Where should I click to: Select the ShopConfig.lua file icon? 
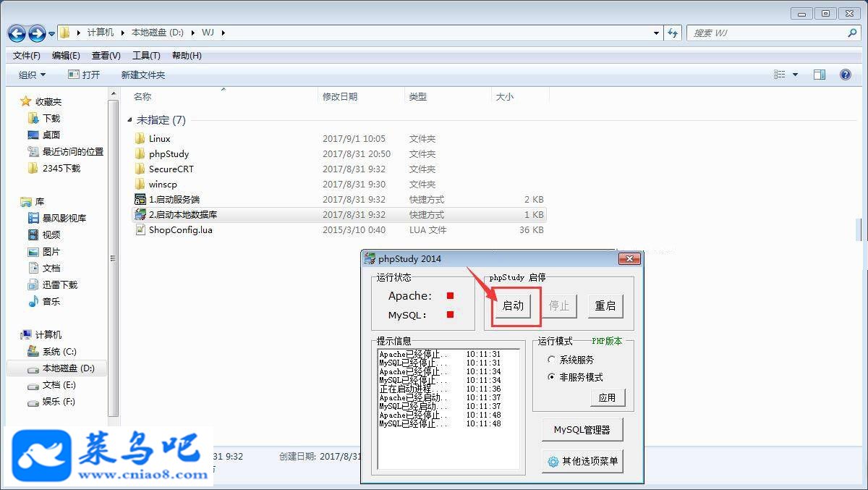click(140, 229)
